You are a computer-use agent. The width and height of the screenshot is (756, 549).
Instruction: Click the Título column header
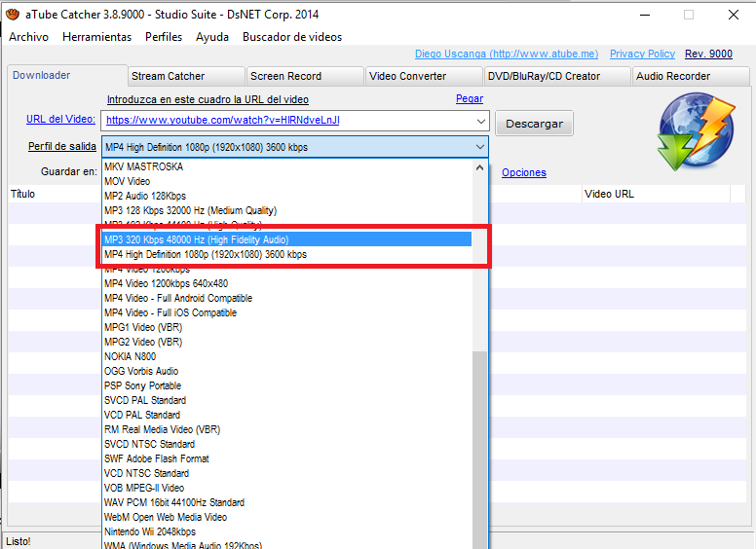point(54,194)
